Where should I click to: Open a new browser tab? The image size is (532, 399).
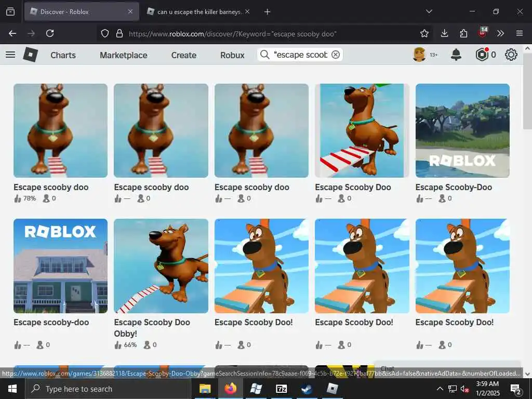click(268, 12)
